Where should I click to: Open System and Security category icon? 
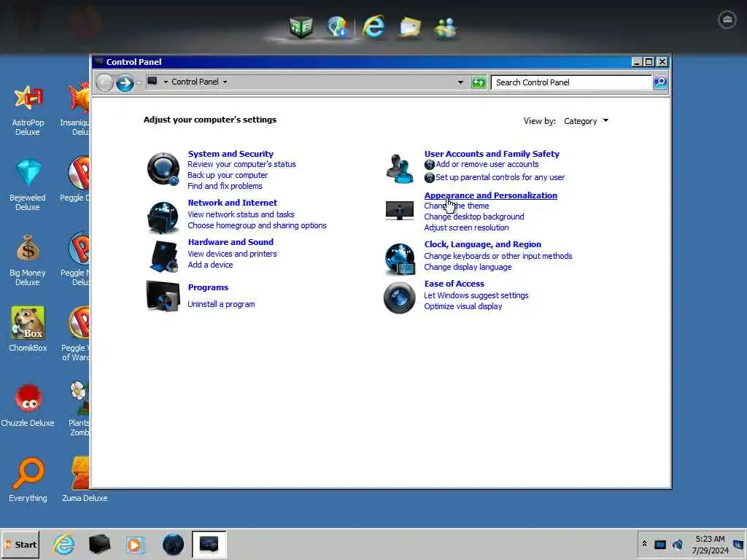point(163,168)
